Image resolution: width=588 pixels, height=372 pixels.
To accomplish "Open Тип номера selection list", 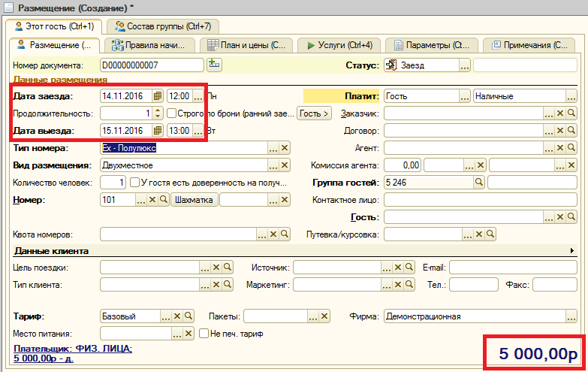I will click(273, 148).
